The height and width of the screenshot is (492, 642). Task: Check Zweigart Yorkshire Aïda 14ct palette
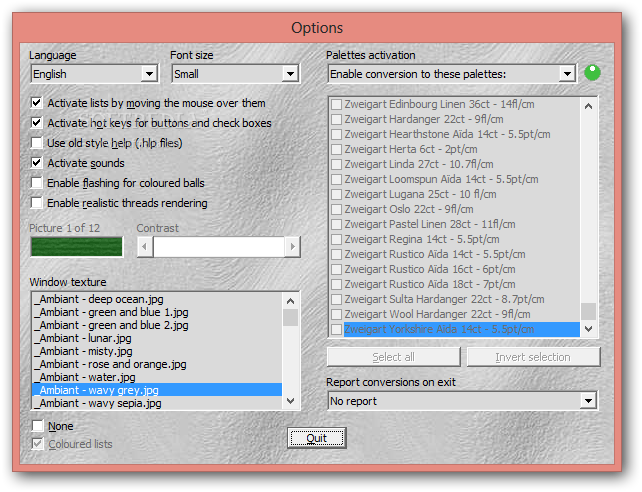[x=336, y=329]
